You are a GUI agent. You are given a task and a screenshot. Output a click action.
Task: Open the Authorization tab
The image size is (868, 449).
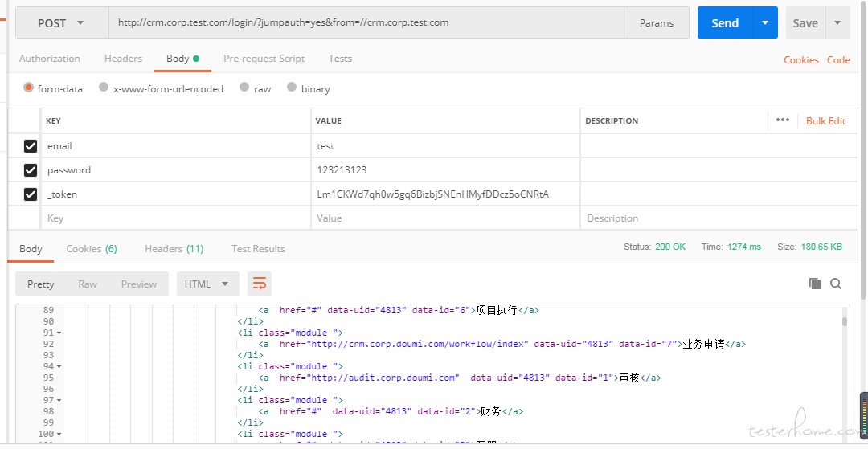tap(49, 59)
